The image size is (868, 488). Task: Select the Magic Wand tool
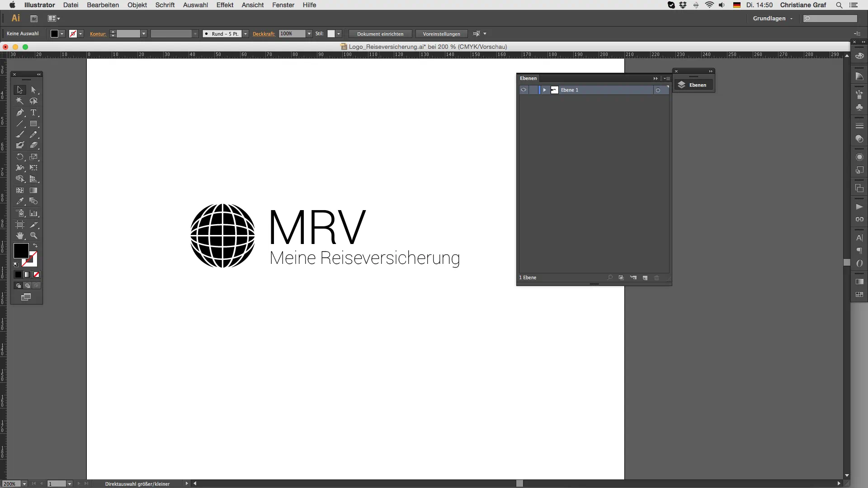coord(20,101)
